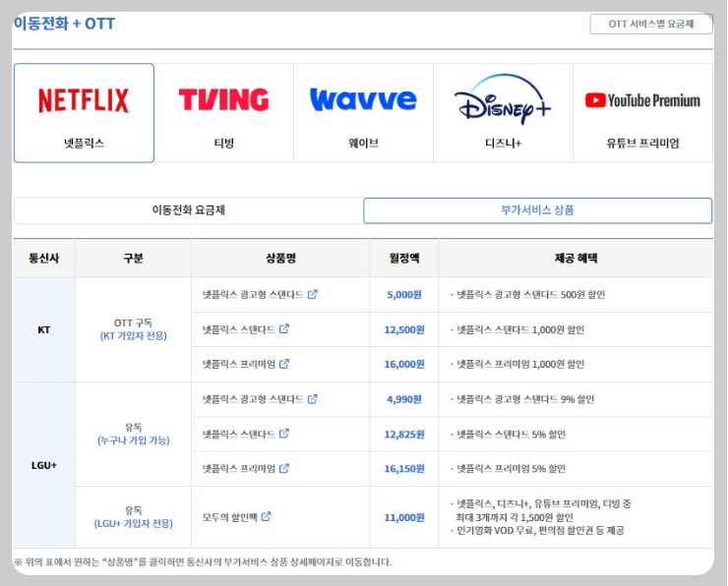Select the YouTube Premium logo card

tap(643, 113)
